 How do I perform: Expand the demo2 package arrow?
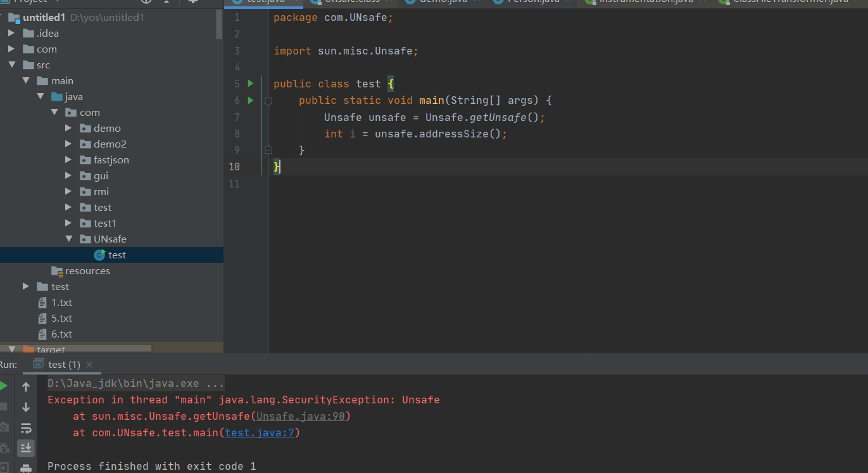(69, 144)
